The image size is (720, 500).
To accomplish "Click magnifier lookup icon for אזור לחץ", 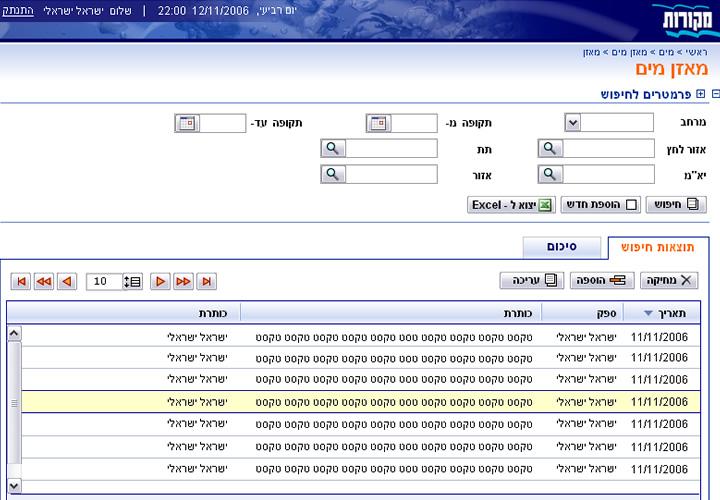I will 551,149.
